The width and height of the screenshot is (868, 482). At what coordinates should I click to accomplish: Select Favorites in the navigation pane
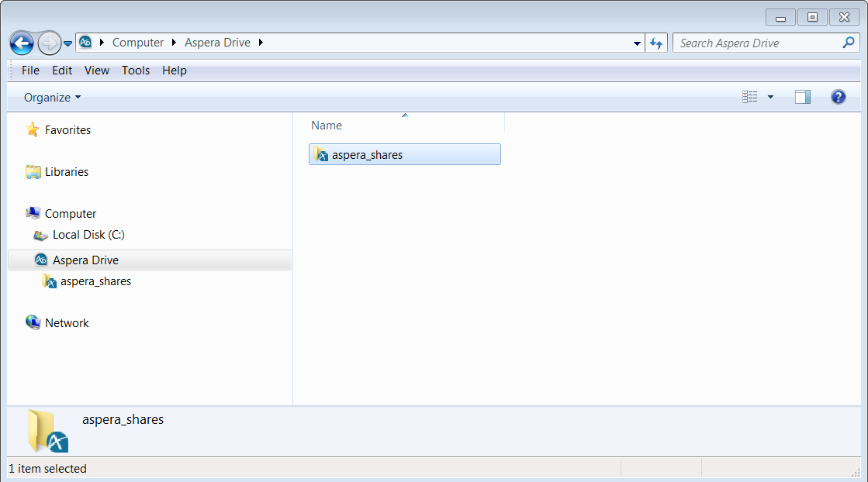pyautogui.click(x=67, y=130)
